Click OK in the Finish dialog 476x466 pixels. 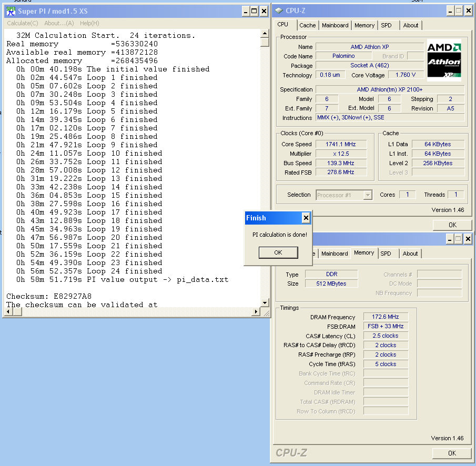(x=278, y=252)
